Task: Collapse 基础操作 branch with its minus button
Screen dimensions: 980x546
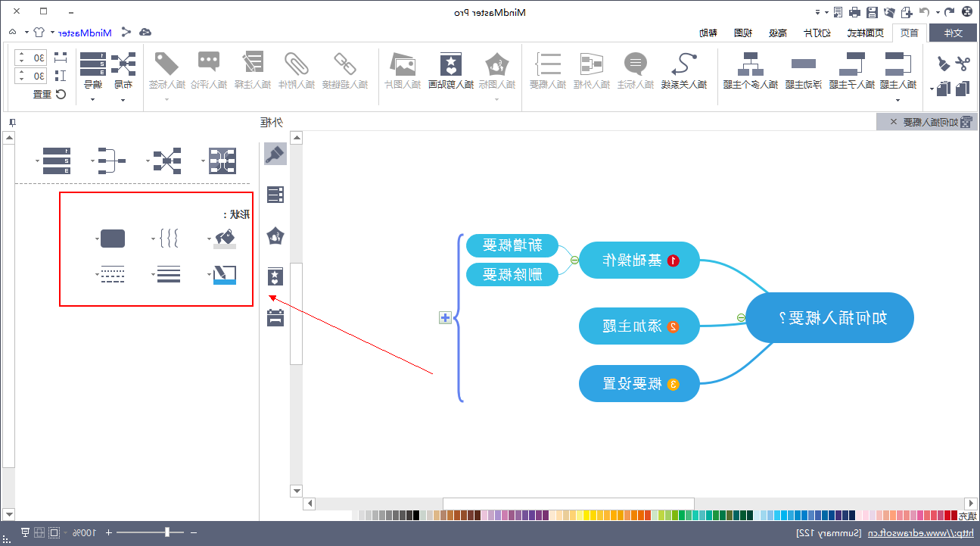Action: (x=574, y=260)
